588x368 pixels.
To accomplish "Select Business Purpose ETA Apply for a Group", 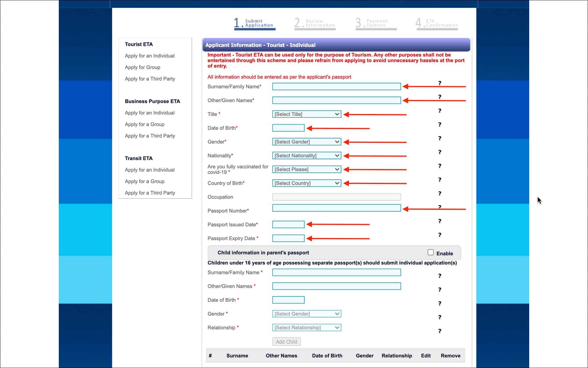I will tap(145, 125).
